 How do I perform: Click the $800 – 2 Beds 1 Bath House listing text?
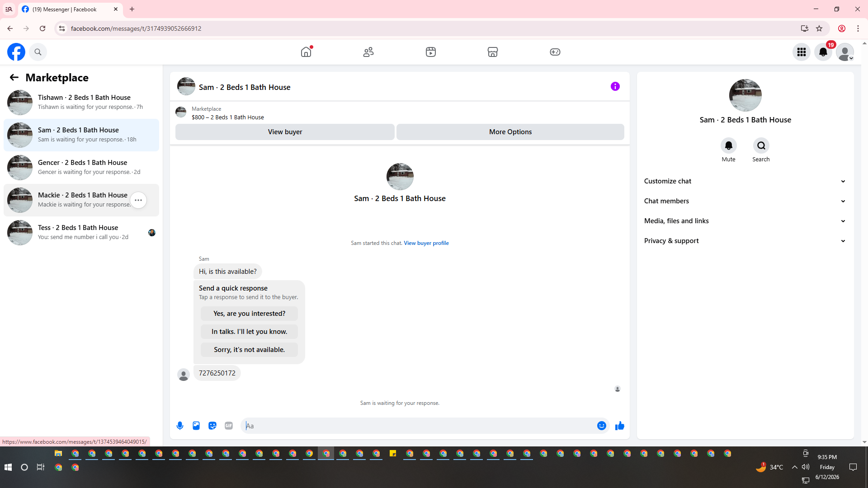pyautogui.click(x=228, y=117)
